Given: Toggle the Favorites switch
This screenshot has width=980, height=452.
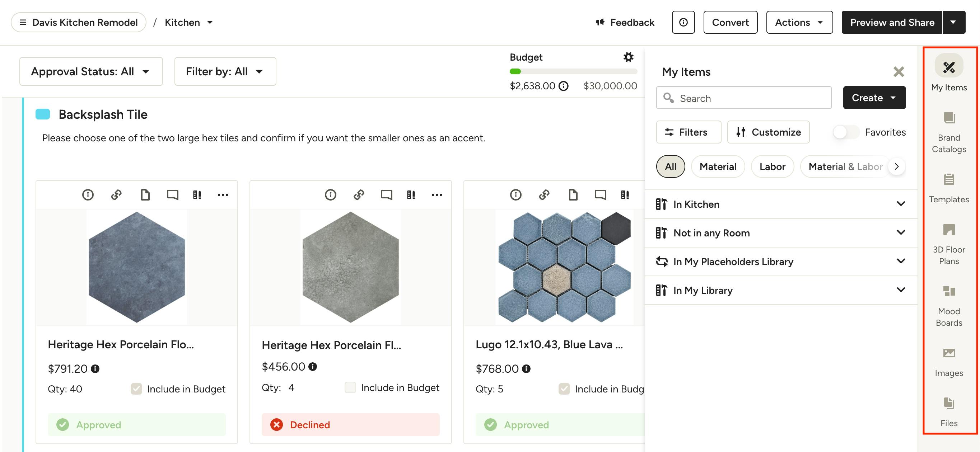Looking at the screenshot, I should point(845,132).
